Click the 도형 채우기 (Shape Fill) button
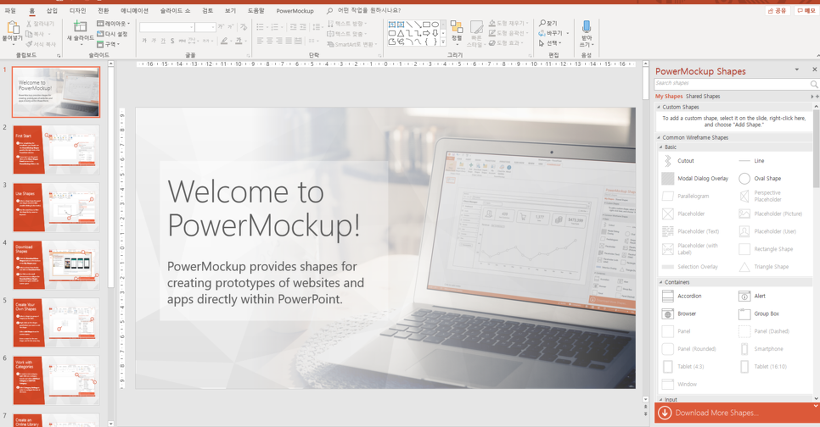Viewport: 820px width, 427px height. coord(508,23)
